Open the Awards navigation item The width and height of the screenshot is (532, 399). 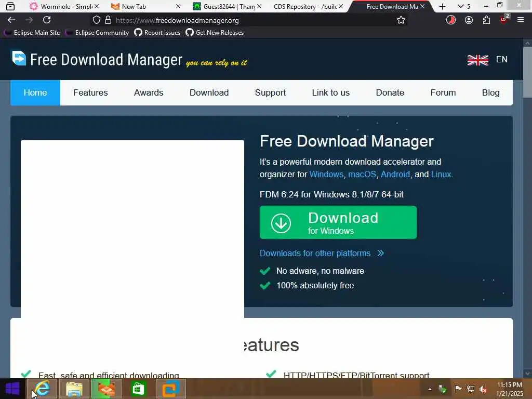[149, 92]
